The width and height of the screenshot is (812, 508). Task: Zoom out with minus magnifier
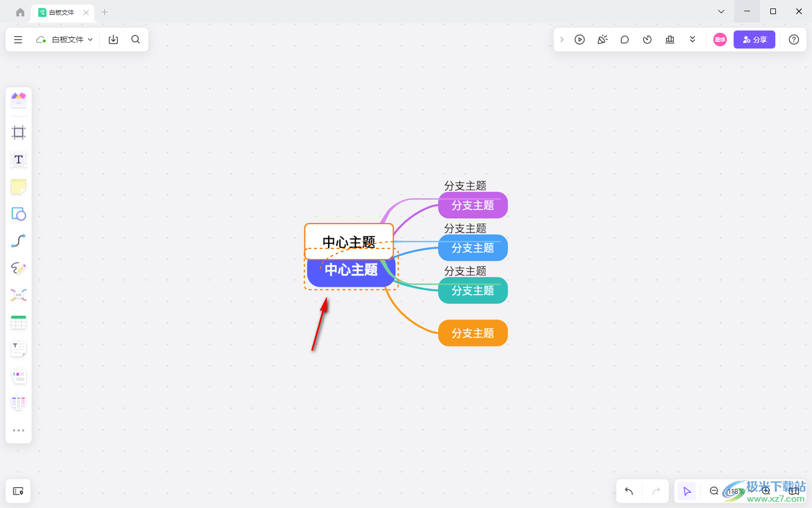(714, 491)
